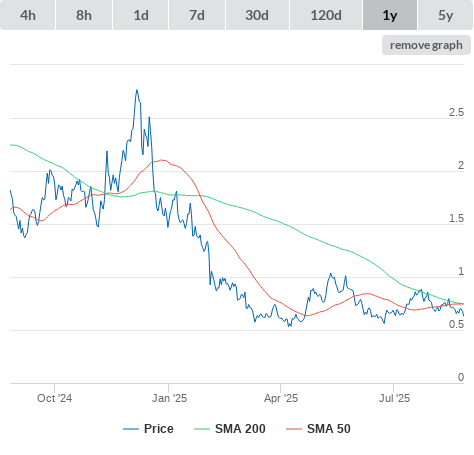Hide the SMA 200 series via legend
Viewport: 474px width, 455px height.
point(240,429)
